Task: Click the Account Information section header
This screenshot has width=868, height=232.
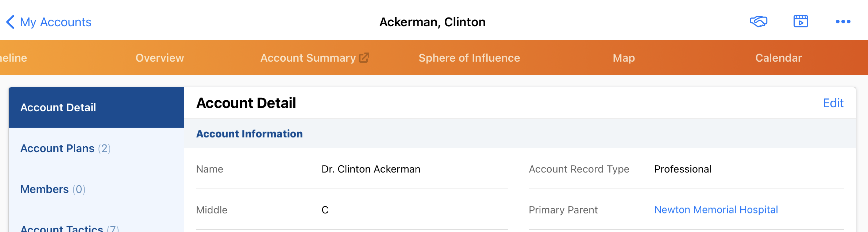Action: pos(249,134)
